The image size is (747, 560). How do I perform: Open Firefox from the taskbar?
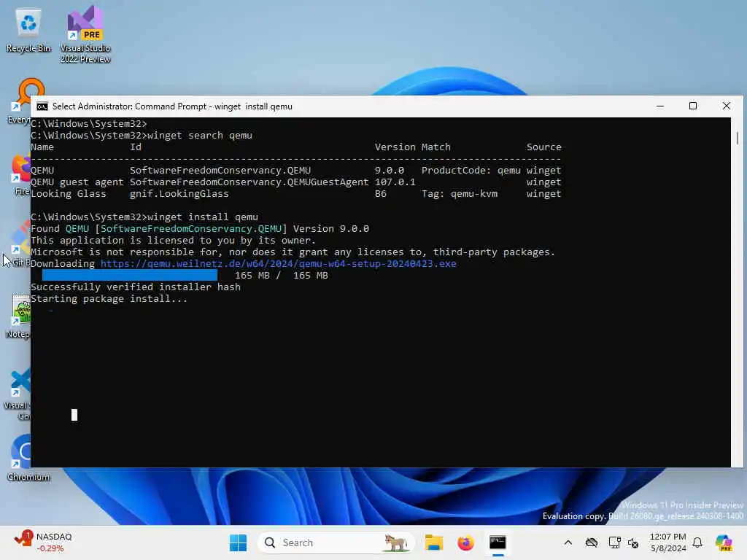click(465, 542)
